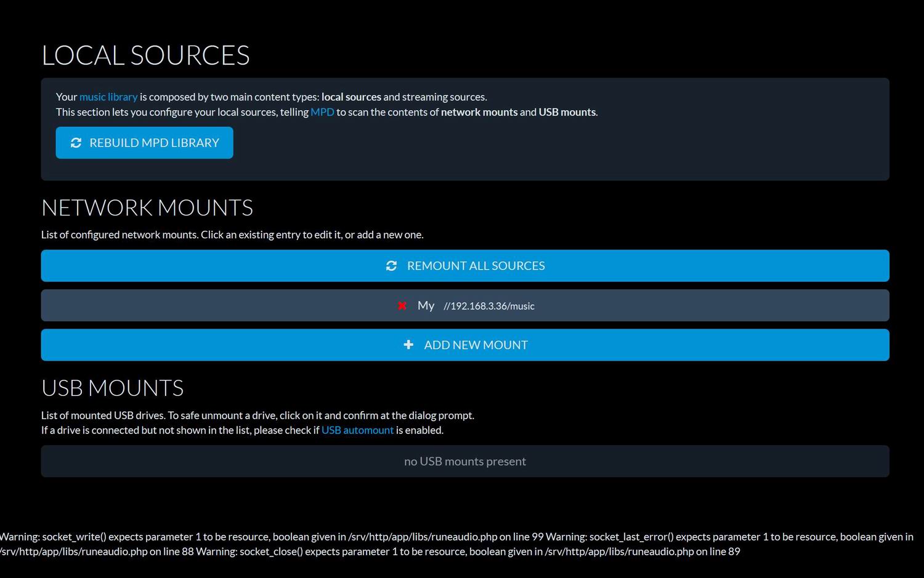Click the Remount All Sources button
The image size is (924, 578).
tap(465, 265)
